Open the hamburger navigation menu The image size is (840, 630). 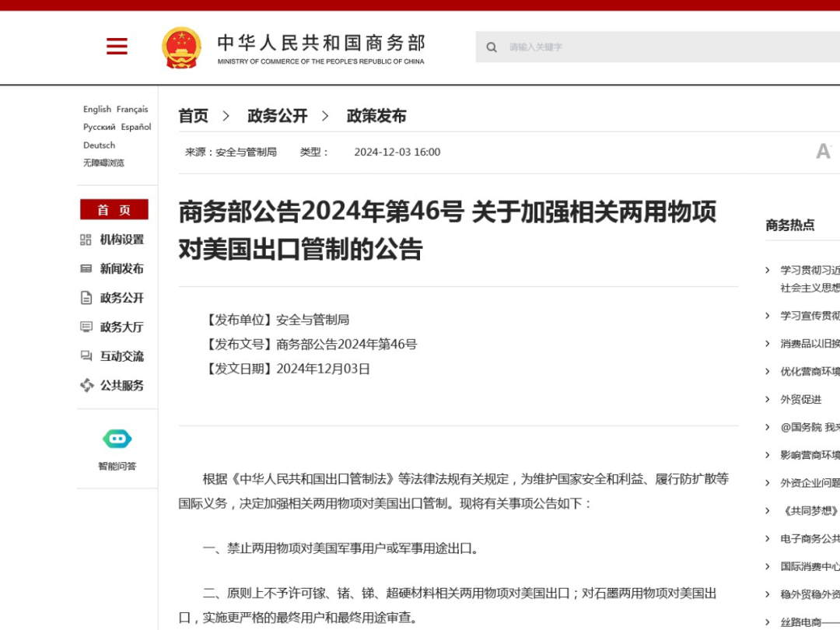[x=117, y=47]
